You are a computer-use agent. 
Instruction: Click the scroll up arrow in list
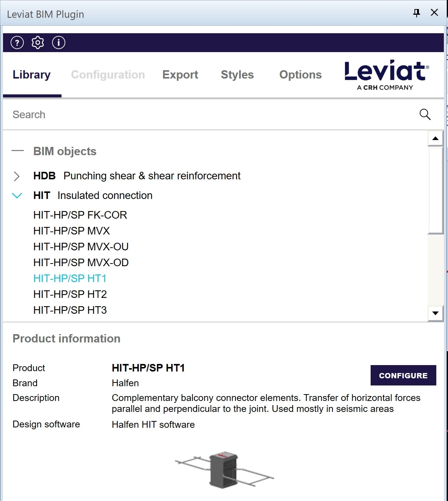point(435,139)
